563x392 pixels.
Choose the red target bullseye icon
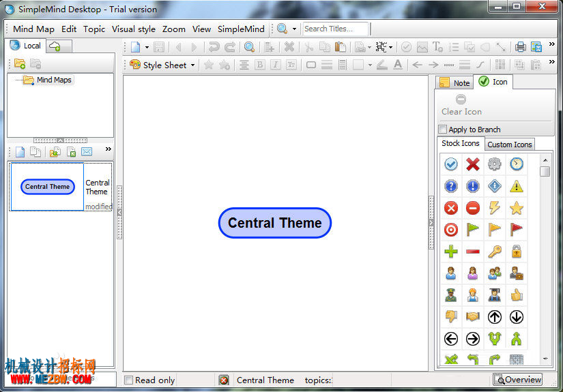[451, 230]
